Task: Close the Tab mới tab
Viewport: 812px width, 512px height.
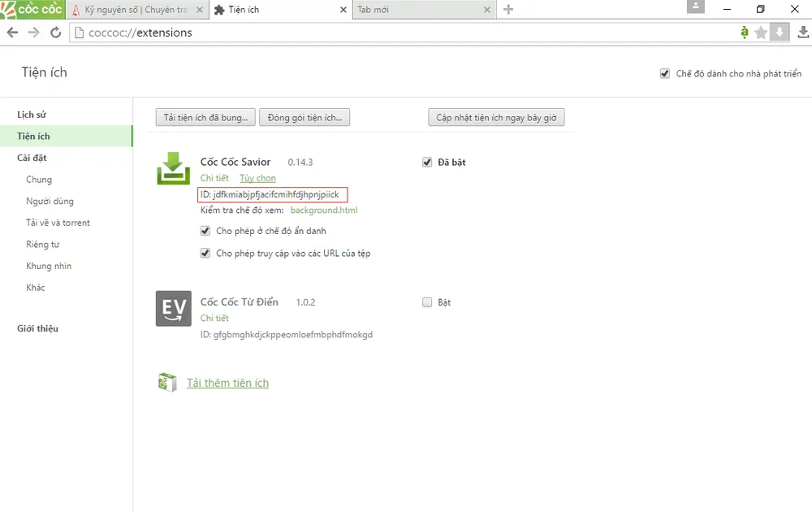Action: pos(486,10)
